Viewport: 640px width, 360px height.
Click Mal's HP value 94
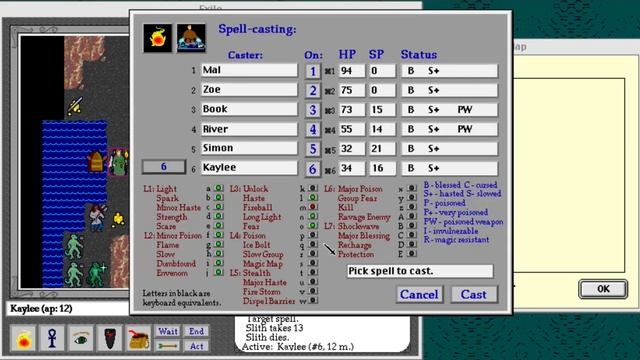coord(351,71)
